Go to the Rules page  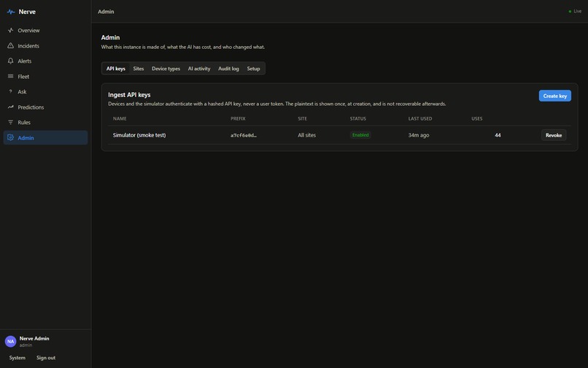point(45,123)
